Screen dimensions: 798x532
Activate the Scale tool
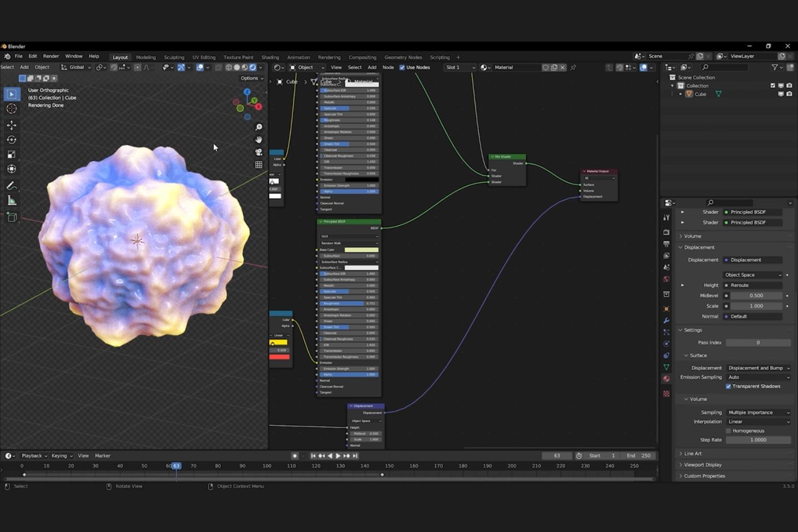(11, 154)
